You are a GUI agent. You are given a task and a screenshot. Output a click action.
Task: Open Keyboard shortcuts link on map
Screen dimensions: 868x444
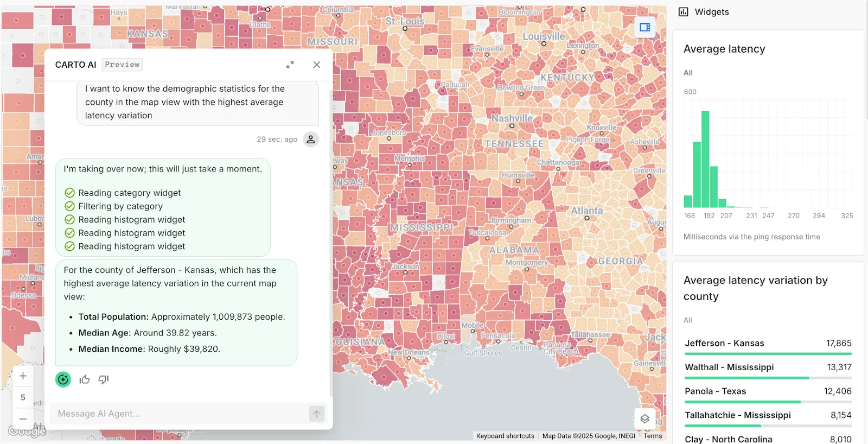pyautogui.click(x=505, y=436)
